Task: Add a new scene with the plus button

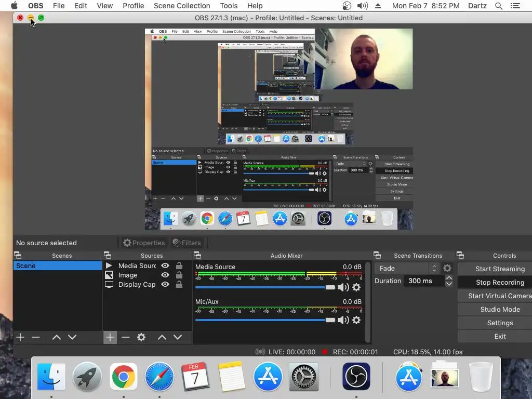Action: [x=20, y=337]
